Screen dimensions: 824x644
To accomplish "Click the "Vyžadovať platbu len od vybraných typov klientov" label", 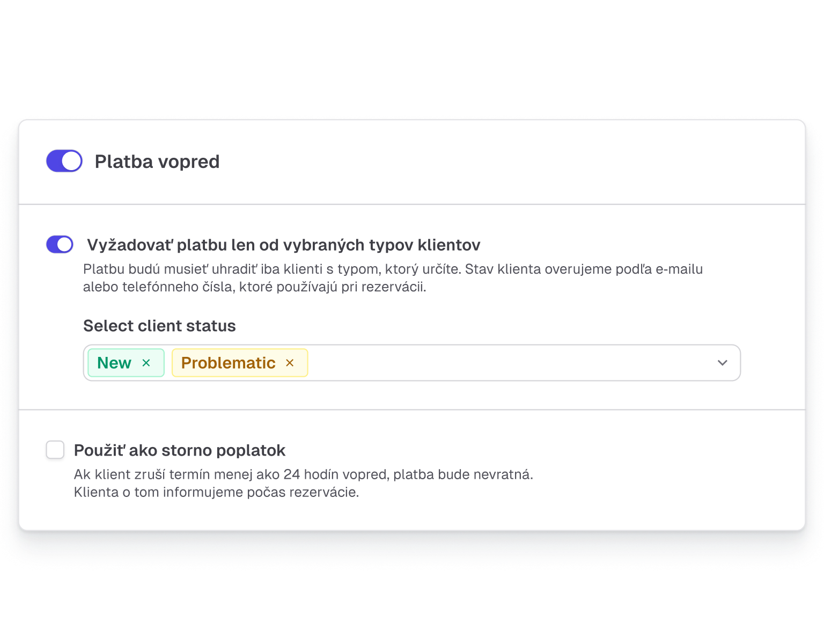I will pos(283,245).
